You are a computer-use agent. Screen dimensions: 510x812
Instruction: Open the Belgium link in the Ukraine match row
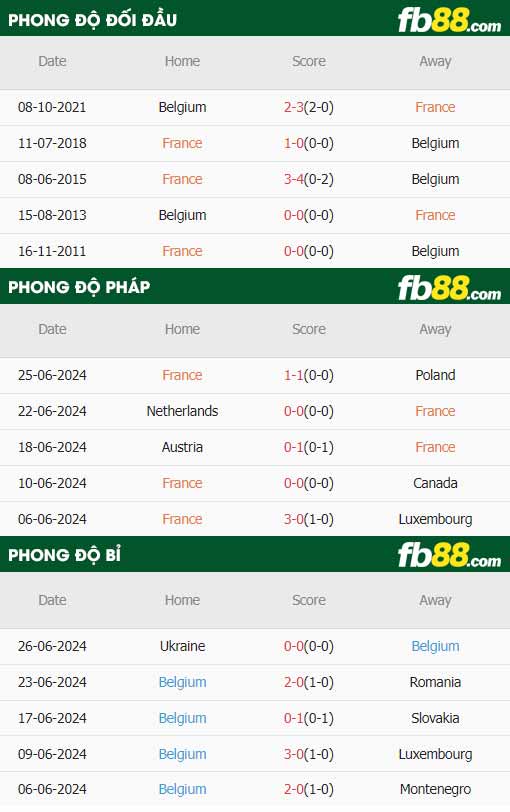[x=435, y=646]
